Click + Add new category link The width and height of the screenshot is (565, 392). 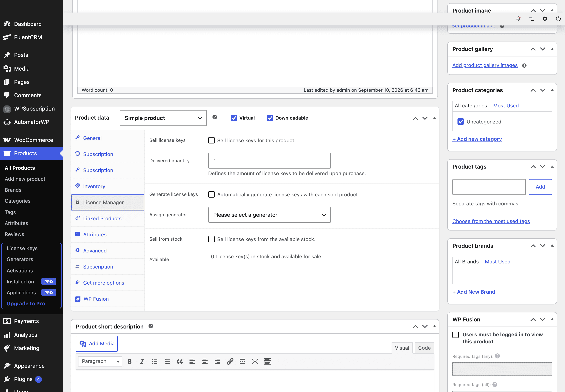[x=477, y=139]
